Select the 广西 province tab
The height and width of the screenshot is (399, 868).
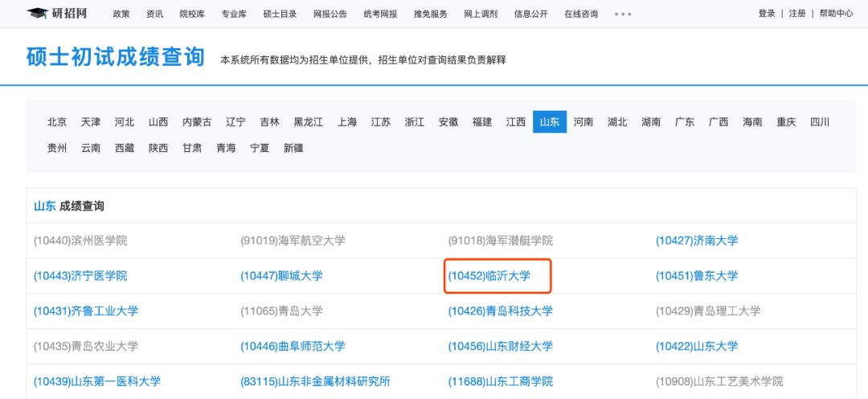pyautogui.click(x=719, y=122)
